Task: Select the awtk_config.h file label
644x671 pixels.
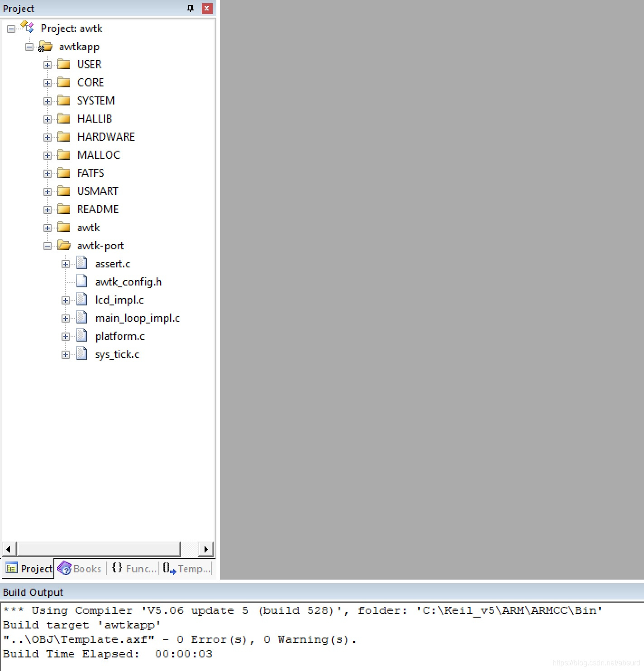Action: [x=129, y=282]
